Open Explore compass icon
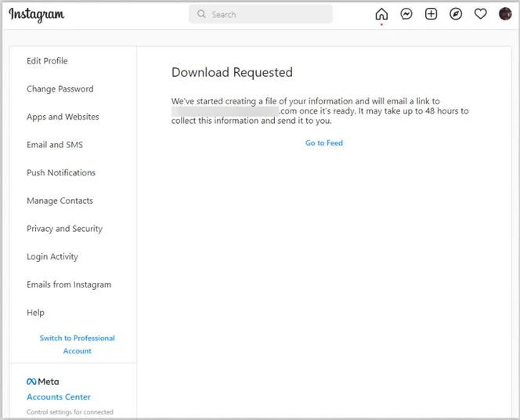This screenshot has height=420, width=520. point(456,14)
